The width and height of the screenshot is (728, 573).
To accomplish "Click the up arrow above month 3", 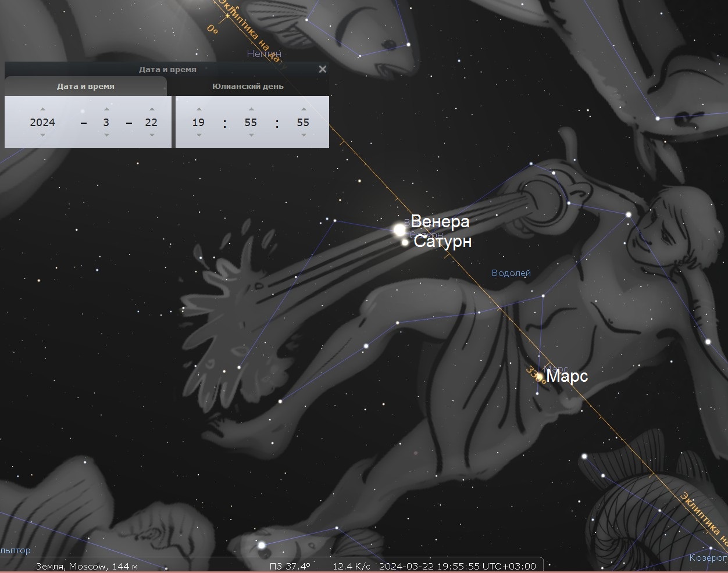I will click(106, 109).
